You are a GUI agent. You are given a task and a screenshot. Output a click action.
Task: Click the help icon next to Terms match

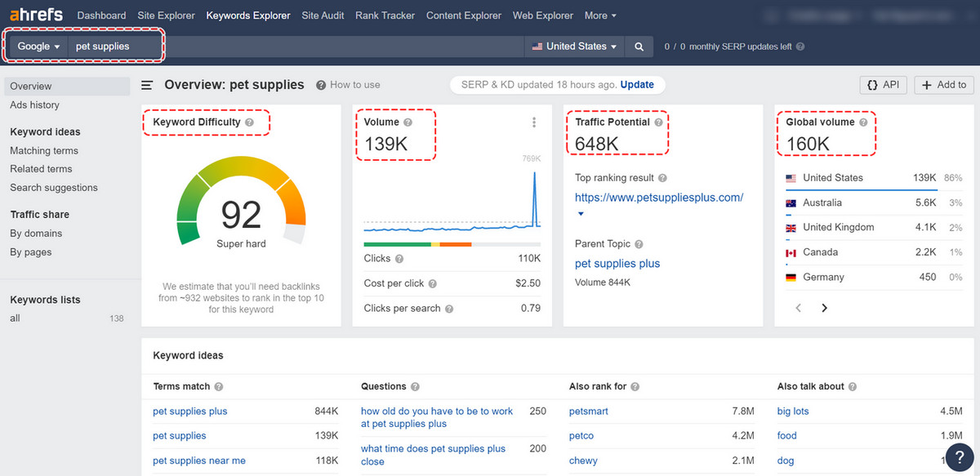[219, 387]
